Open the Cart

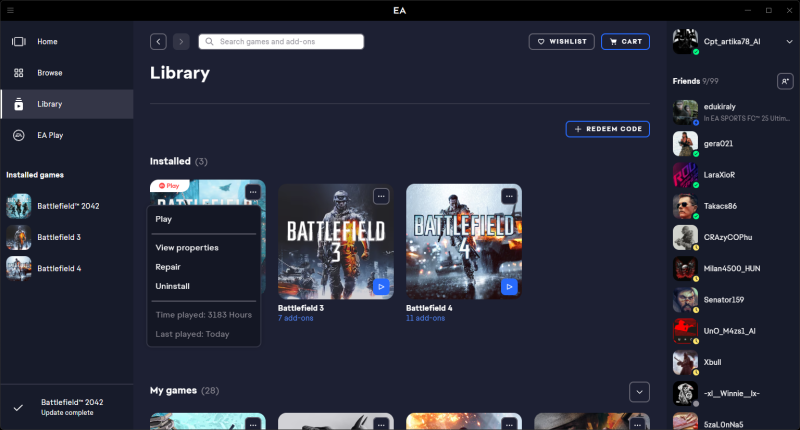(x=626, y=41)
